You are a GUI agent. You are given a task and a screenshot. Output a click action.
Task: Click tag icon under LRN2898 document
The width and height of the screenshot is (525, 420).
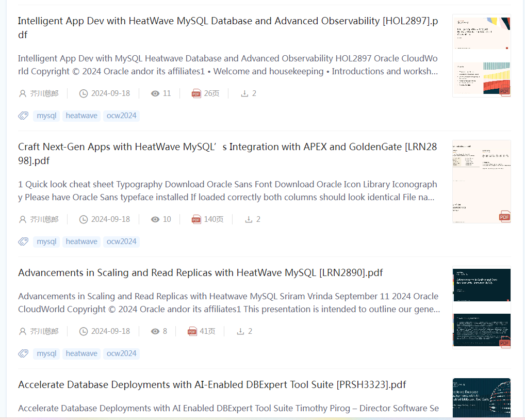pyautogui.click(x=23, y=242)
